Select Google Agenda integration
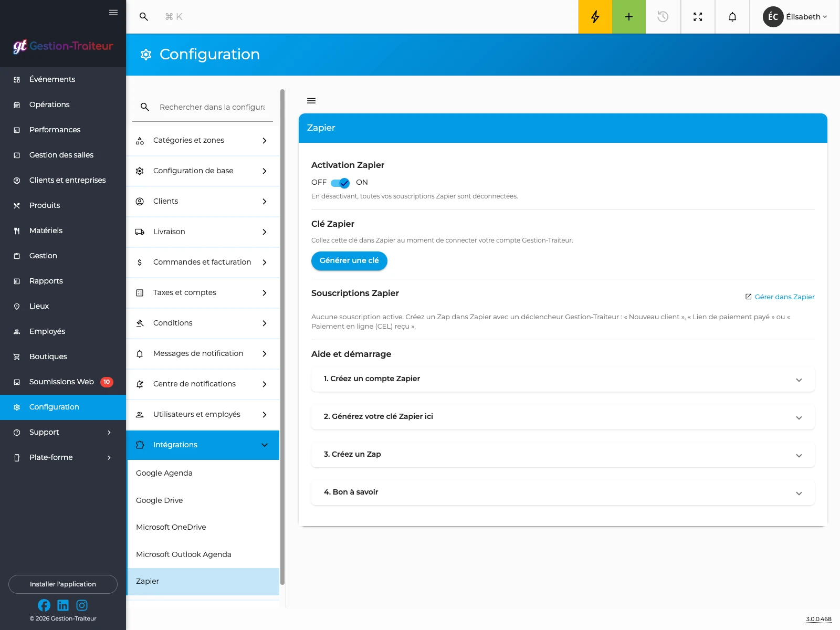Viewport: 840px width, 630px height. [x=203, y=473]
